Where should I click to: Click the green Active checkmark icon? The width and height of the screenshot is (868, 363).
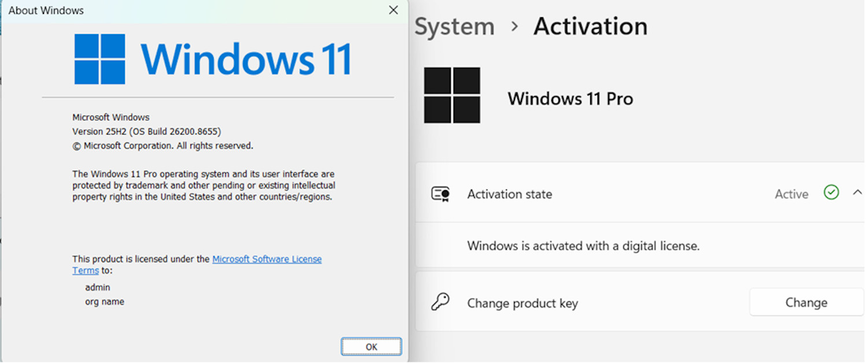click(832, 192)
